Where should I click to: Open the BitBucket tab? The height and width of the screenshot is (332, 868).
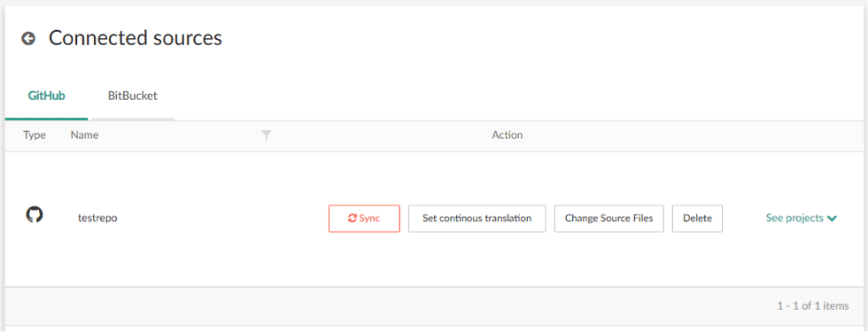132,96
